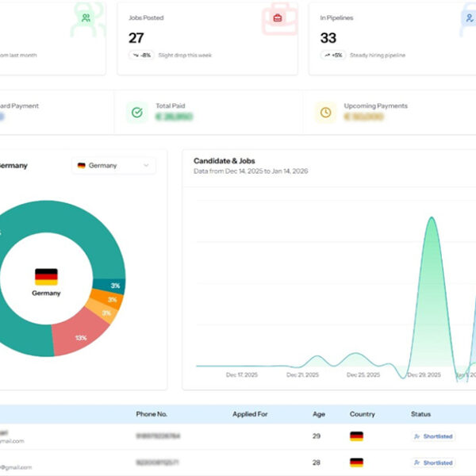Image resolution: width=476 pixels, height=476 pixels.
Task: Click the yellow clock icon beside Upcoming Payments
Action: click(326, 113)
